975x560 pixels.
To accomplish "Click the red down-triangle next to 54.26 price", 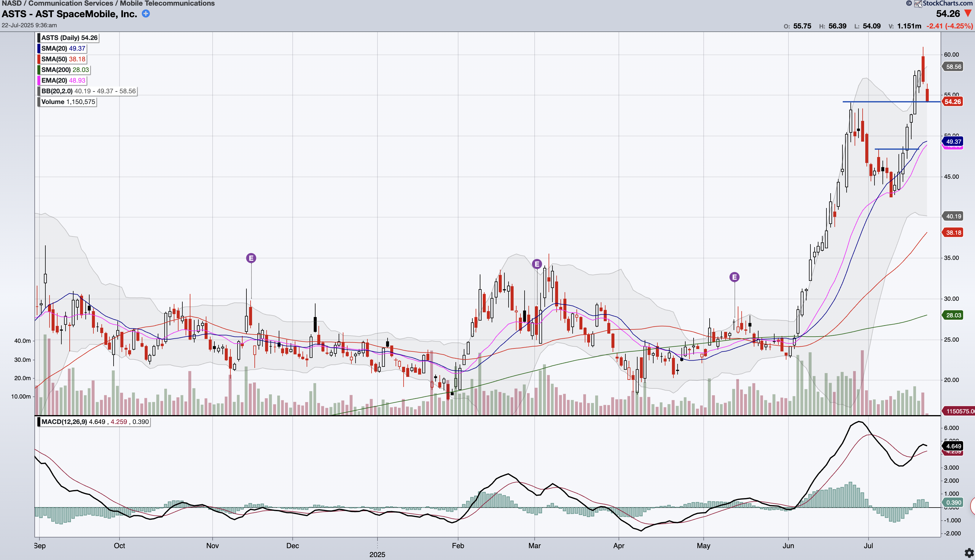I will tap(968, 14).
